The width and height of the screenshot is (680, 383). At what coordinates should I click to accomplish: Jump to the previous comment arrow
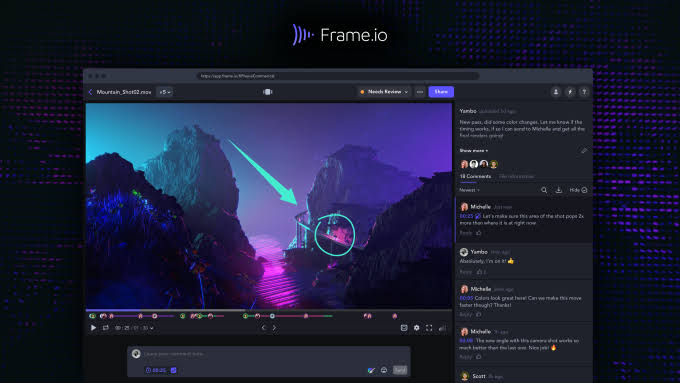point(263,328)
